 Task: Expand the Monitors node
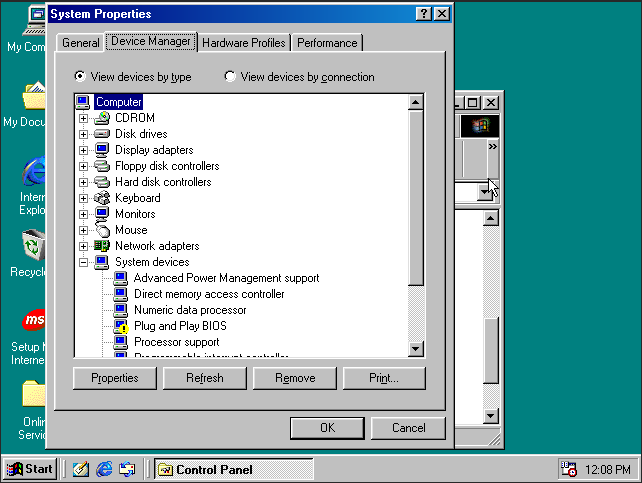[x=84, y=214]
